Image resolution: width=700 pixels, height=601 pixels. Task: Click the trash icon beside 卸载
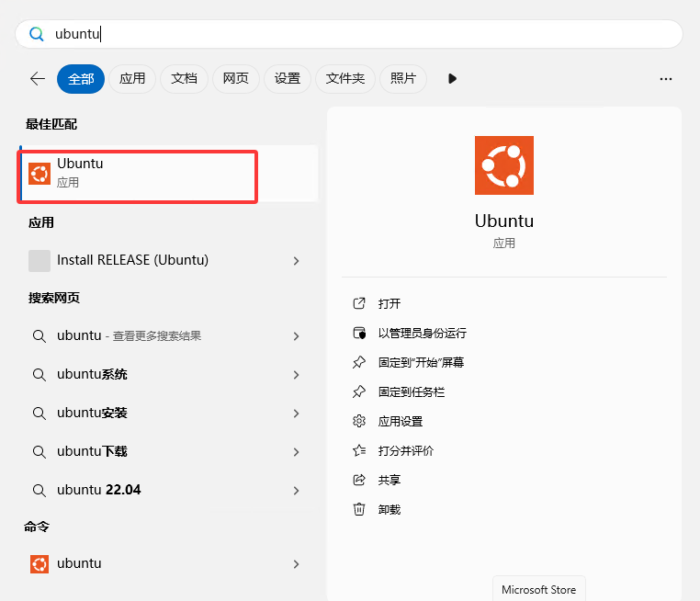(359, 509)
